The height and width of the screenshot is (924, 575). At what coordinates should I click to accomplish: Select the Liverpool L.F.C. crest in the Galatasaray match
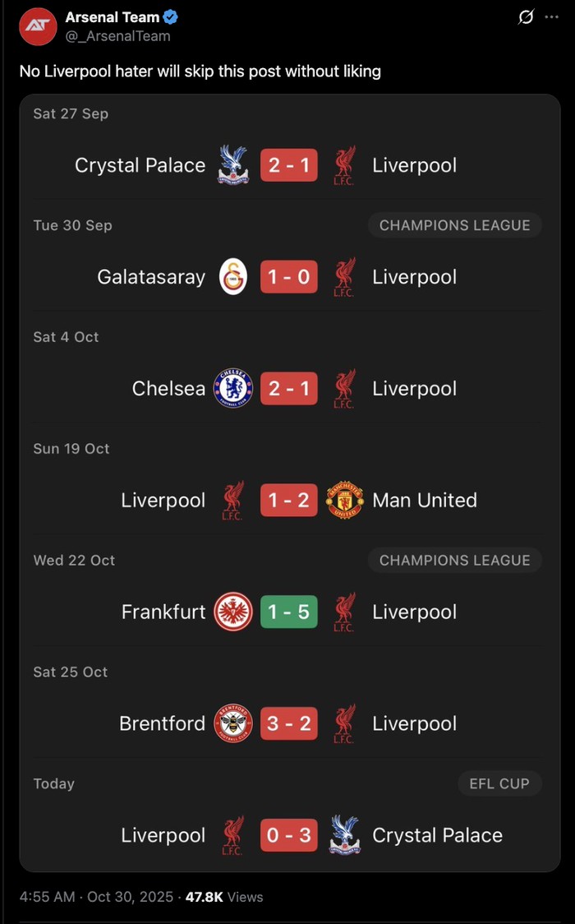pos(345,276)
